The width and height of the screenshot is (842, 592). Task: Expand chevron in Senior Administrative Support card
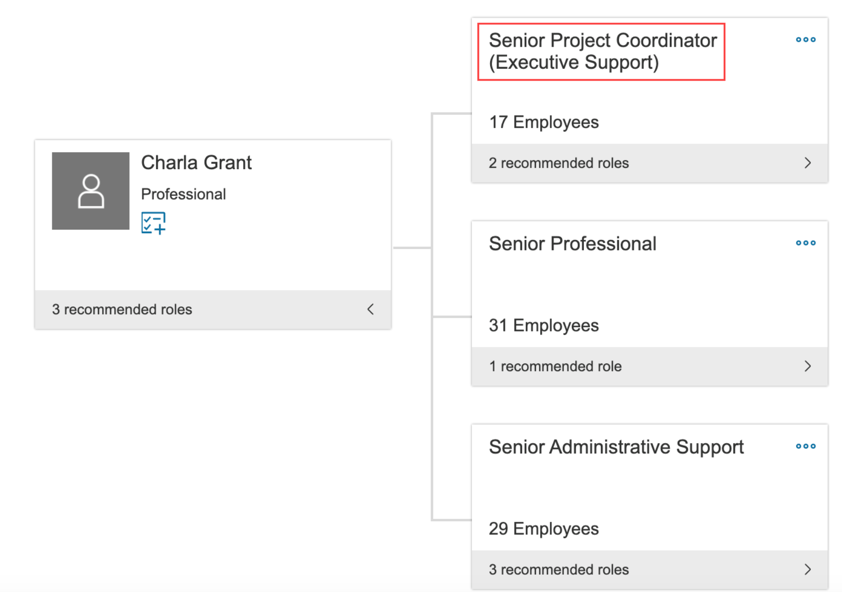click(x=807, y=569)
